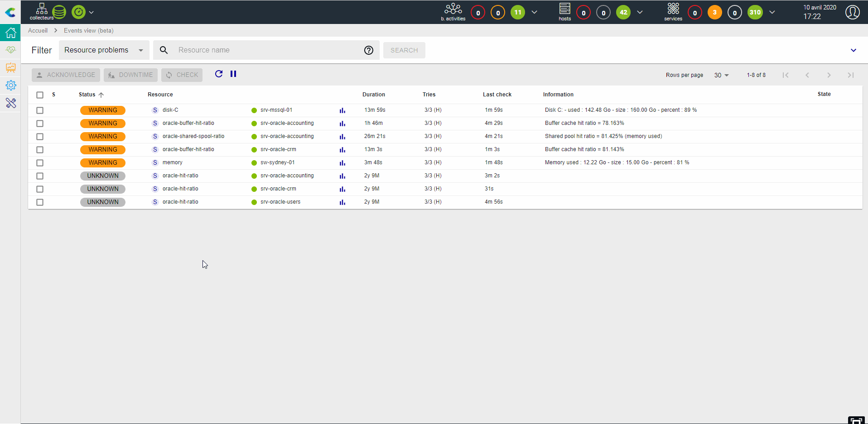
Task: Open the Administration tools icon in the sidebar
Action: click(10, 103)
